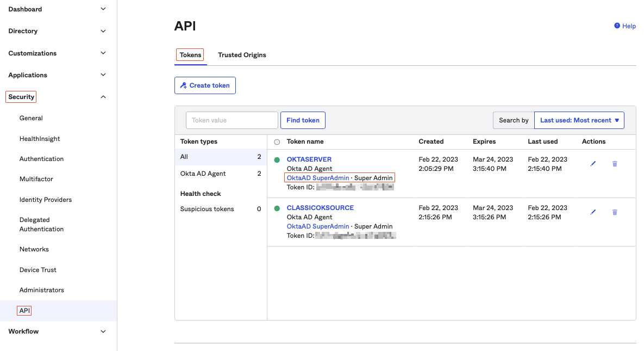Click the Help question mark icon
This screenshot has height=351, width=644.
tap(617, 26)
